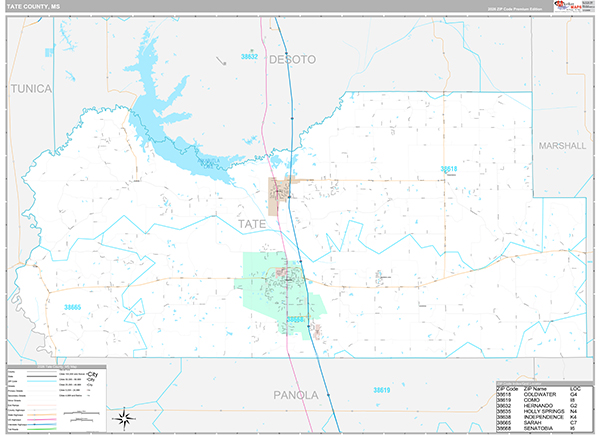This screenshot has width=600, height=435.
Task: Click the compass rose icon
Action: (124, 419)
